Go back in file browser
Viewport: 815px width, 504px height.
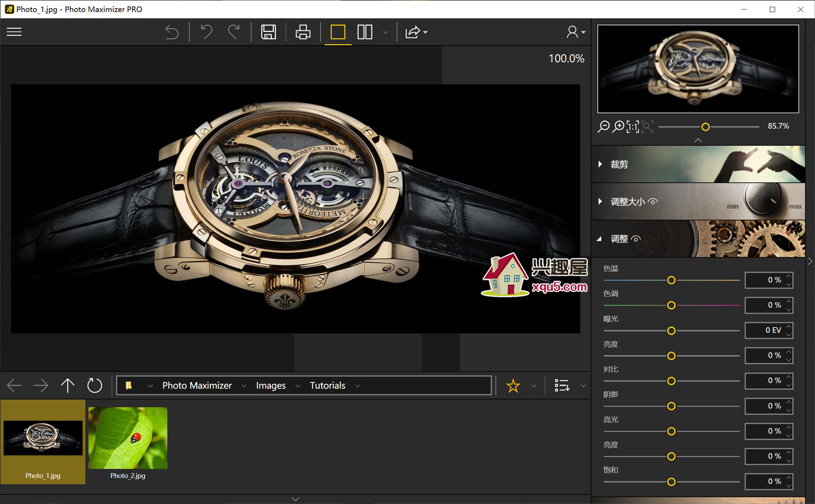point(14,386)
